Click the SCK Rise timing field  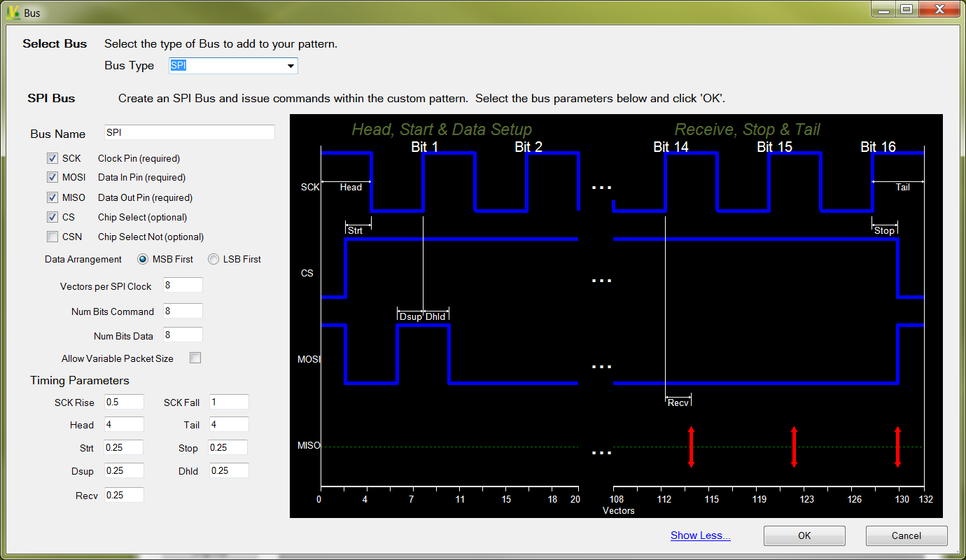124,402
